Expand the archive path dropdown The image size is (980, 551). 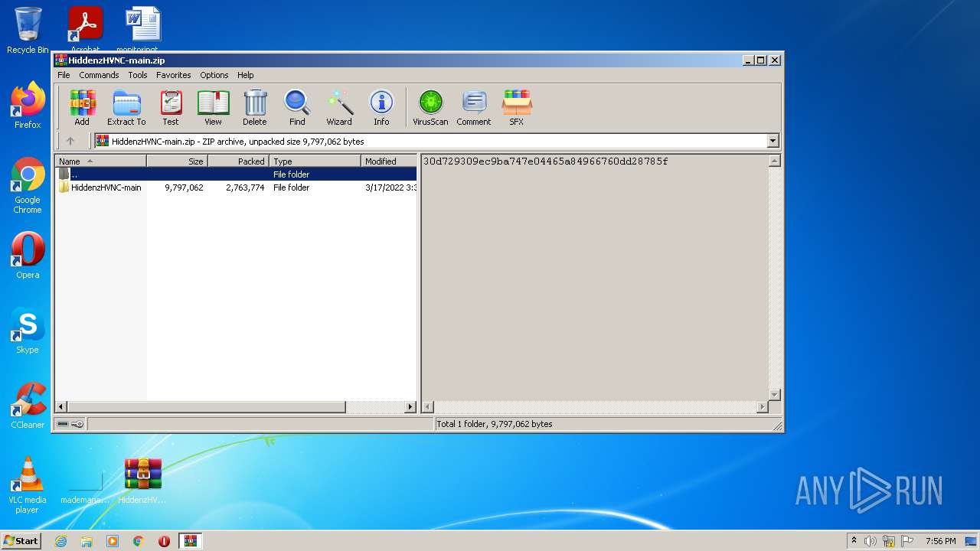coord(773,141)
